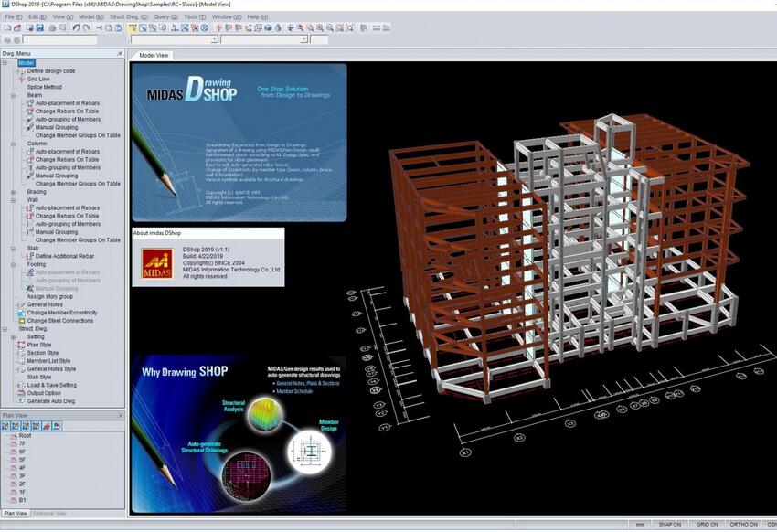This screenshot has width=777, height=532.
Task: Select the Model View tab
Action: 154,56
